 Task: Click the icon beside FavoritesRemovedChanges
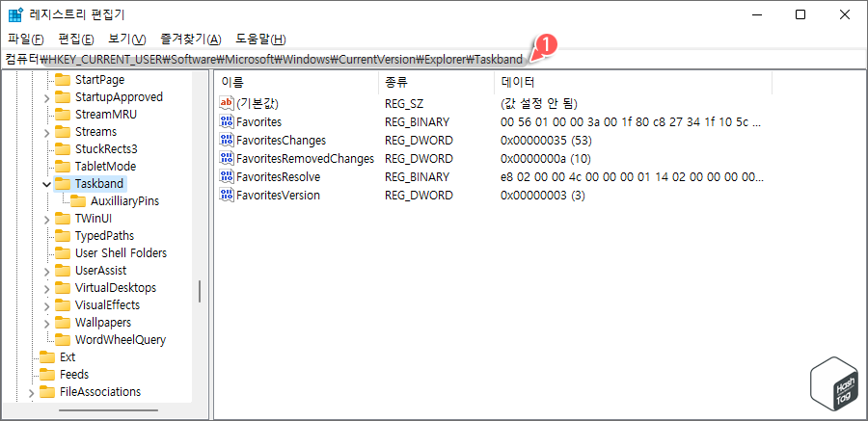pyautogui.click(x=227, y=159)
